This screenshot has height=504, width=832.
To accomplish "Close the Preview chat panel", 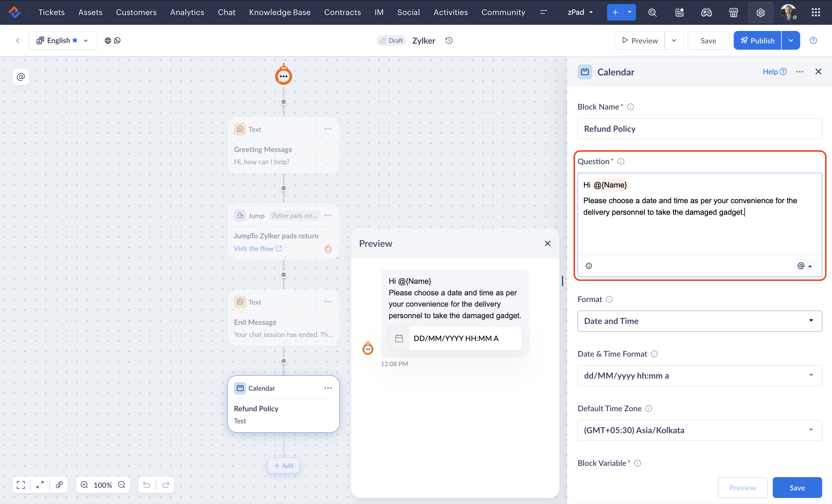I will click(547, 243).
